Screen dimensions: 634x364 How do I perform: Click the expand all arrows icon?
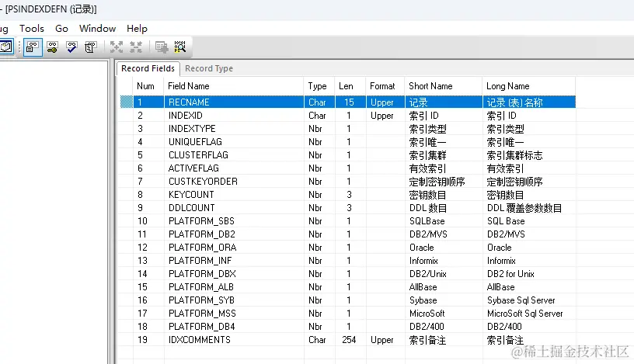[117, 47]
